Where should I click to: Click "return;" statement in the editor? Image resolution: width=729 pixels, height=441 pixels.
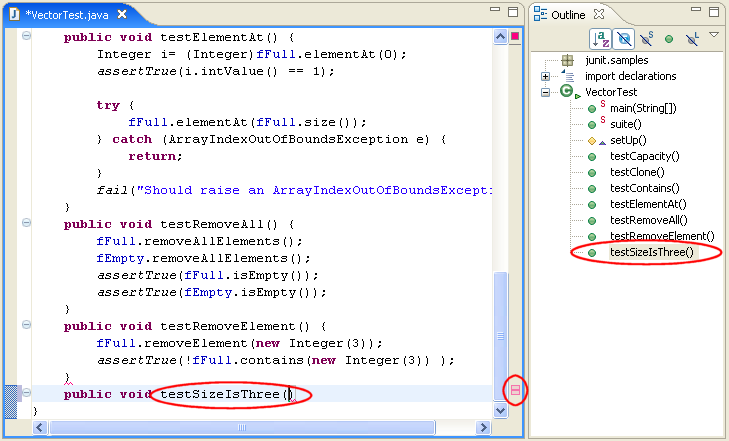156,156
